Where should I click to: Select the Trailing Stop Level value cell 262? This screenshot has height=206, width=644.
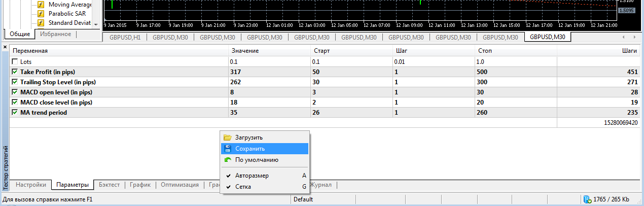point(269,82)
